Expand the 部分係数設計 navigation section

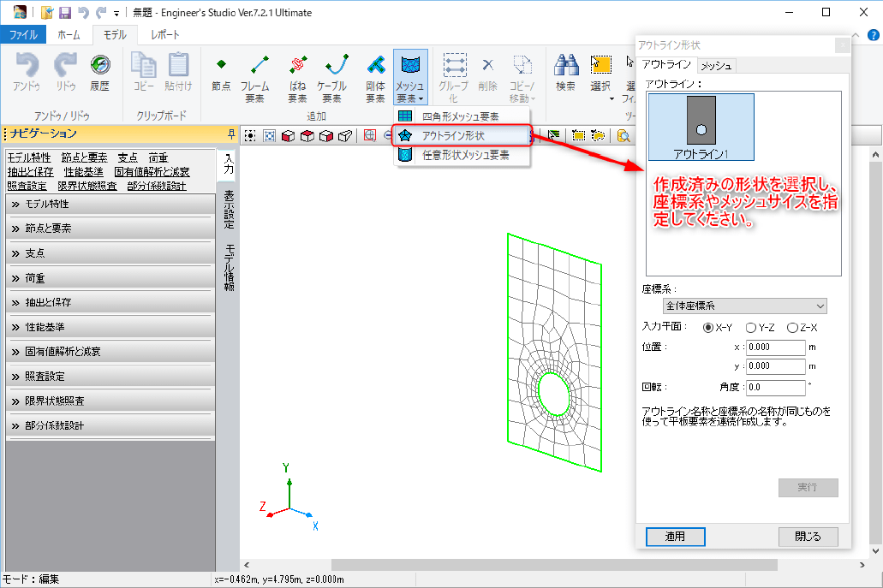coord(110,425)
